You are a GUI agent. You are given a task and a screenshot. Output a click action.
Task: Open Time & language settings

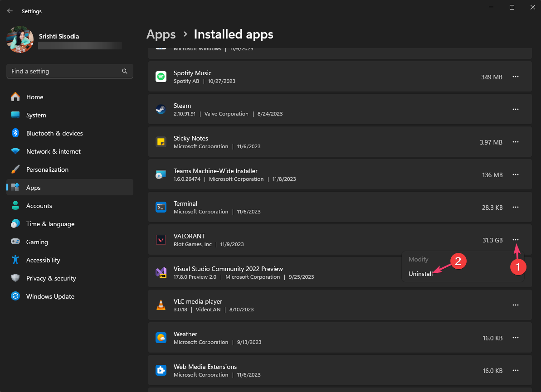click(x=70, y=224)
